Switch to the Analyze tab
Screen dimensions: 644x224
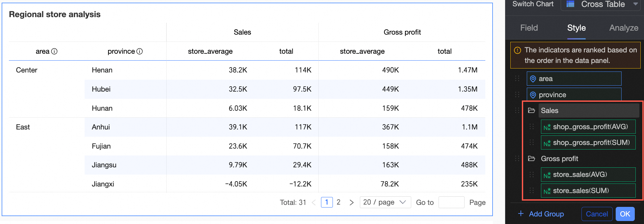[624, 28]
